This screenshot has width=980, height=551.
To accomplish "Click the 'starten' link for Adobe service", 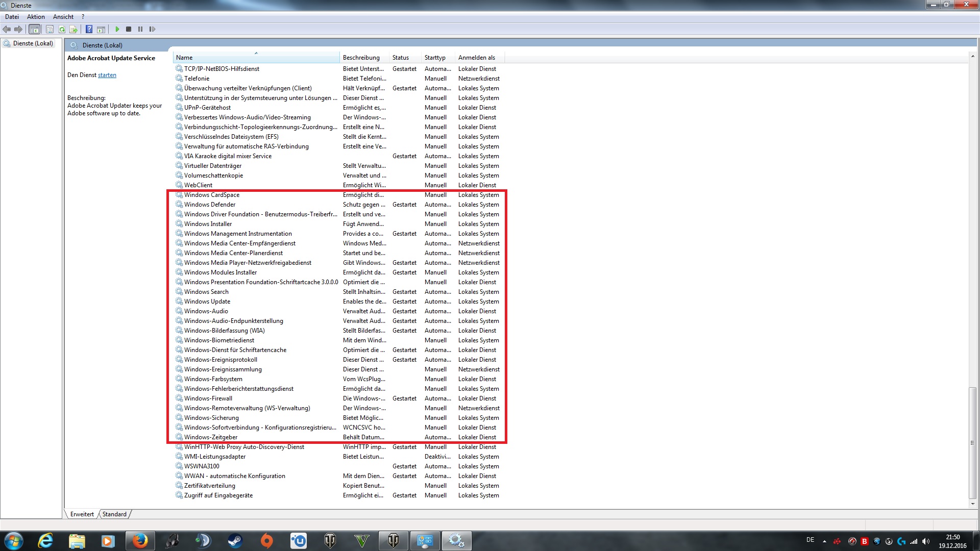I will click(x=107, y=75).
